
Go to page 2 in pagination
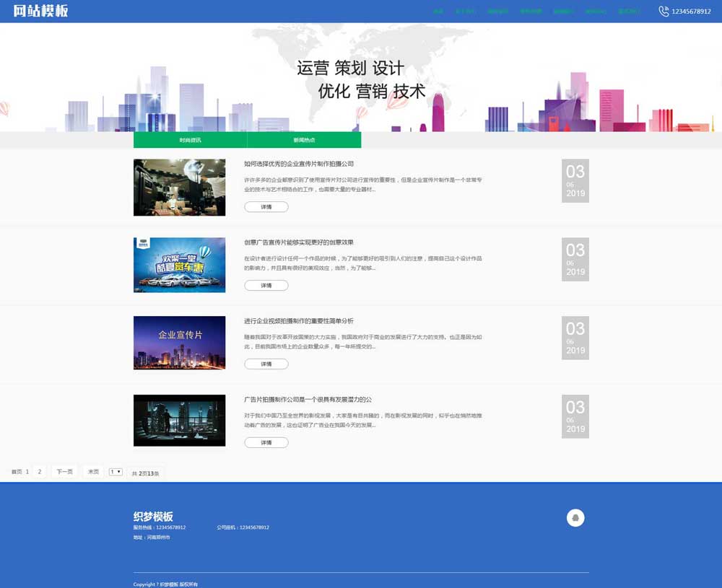pos(39,470)
